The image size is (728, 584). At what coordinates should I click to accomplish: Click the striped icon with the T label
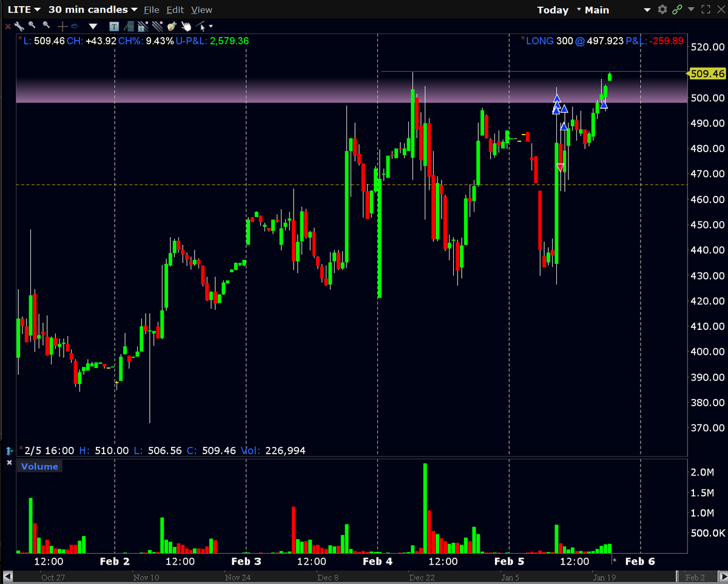coord(143,26)
